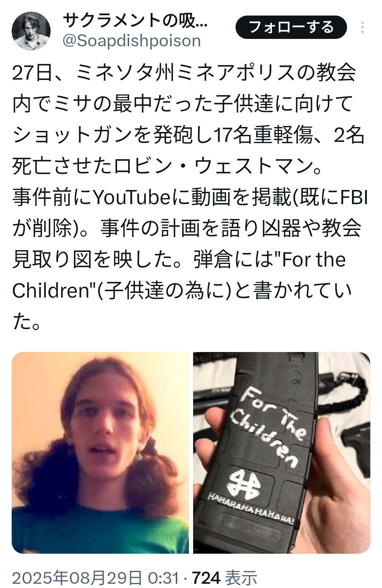Click the フォローする follow button
Screen dimensions: 382x588
click(291, 27)
